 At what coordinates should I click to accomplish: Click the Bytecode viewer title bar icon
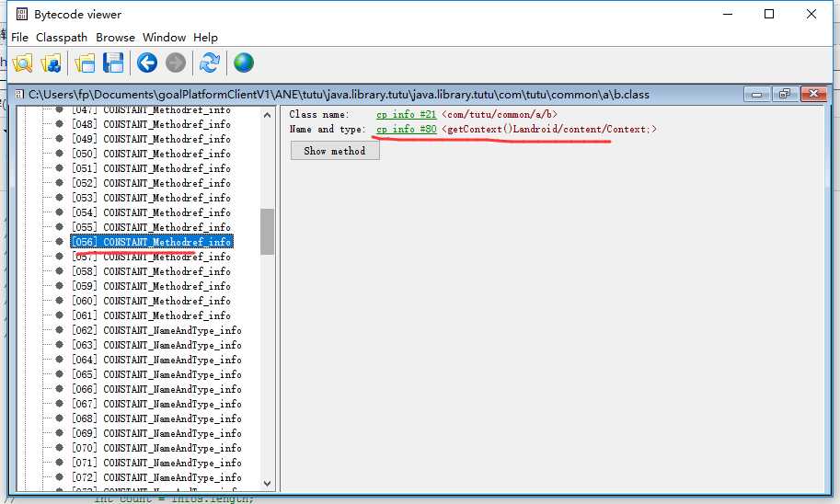(21, 14)
